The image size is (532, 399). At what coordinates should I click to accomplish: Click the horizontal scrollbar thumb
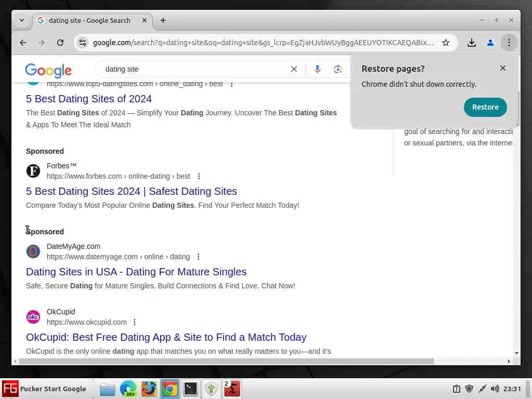point(227,362)
